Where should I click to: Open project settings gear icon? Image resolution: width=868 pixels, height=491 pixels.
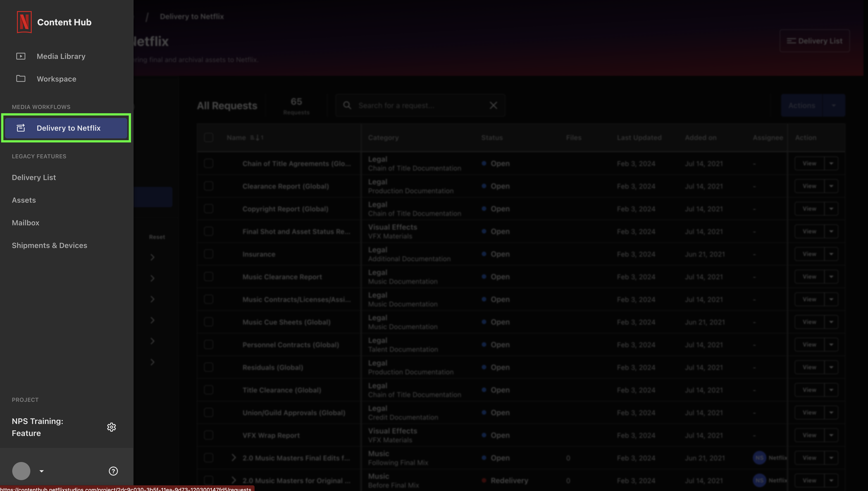tap(112, 427)
